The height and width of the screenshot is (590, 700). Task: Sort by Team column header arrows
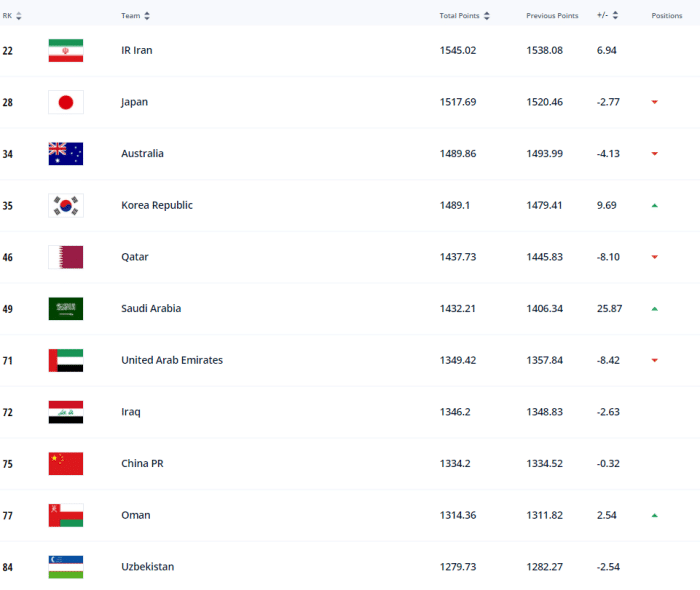point(147,16)
